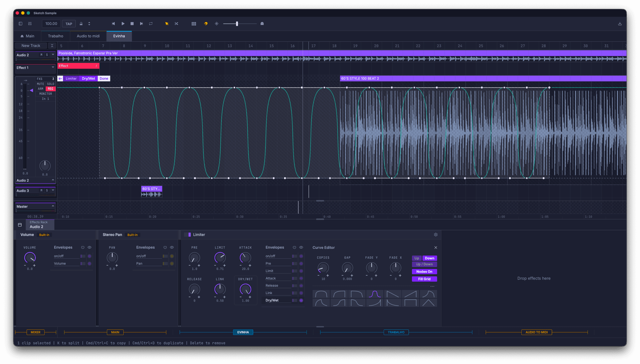This screenshot has width=640, height=364.
Task: Click the New Track button
Action: pos(31,46)
